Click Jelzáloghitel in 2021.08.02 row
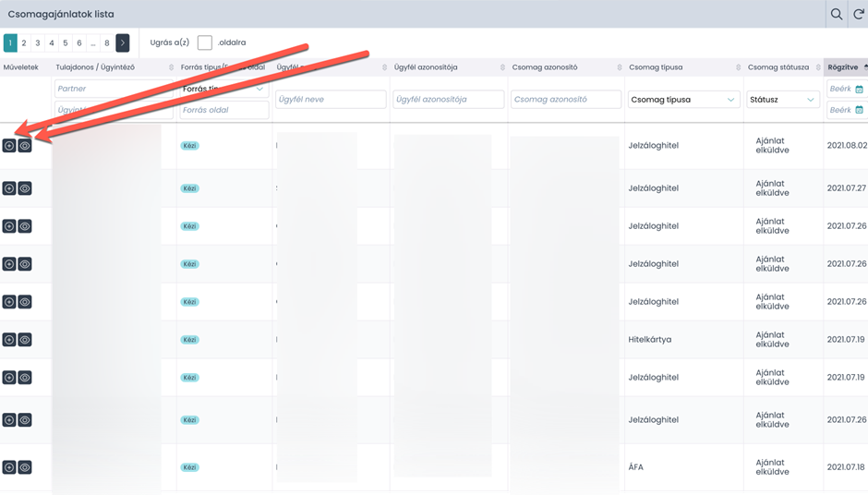868x495 pixels. [x=653, y=146]
